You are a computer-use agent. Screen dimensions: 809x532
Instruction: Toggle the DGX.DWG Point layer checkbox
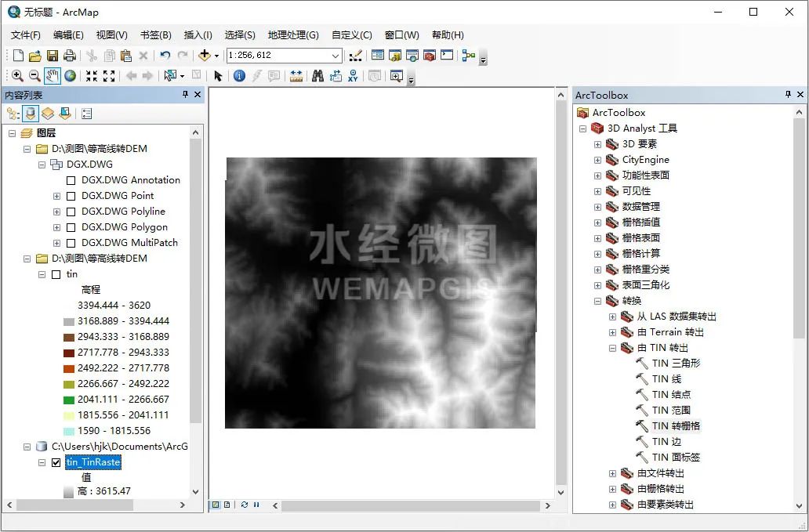coord(71,197)
